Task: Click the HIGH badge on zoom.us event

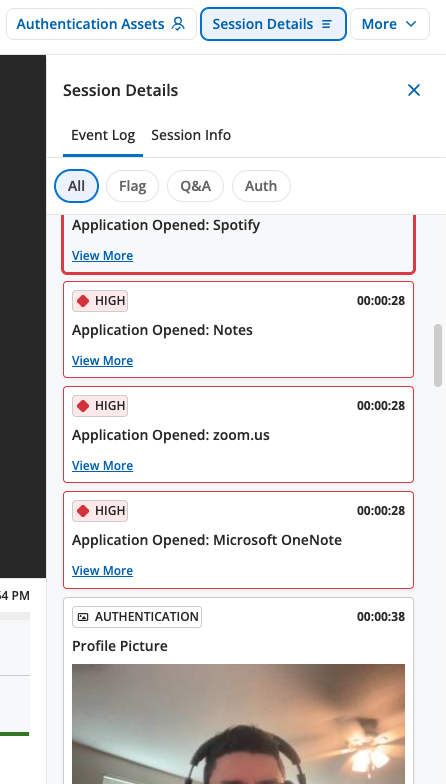Action: click(x=100, y=406)
